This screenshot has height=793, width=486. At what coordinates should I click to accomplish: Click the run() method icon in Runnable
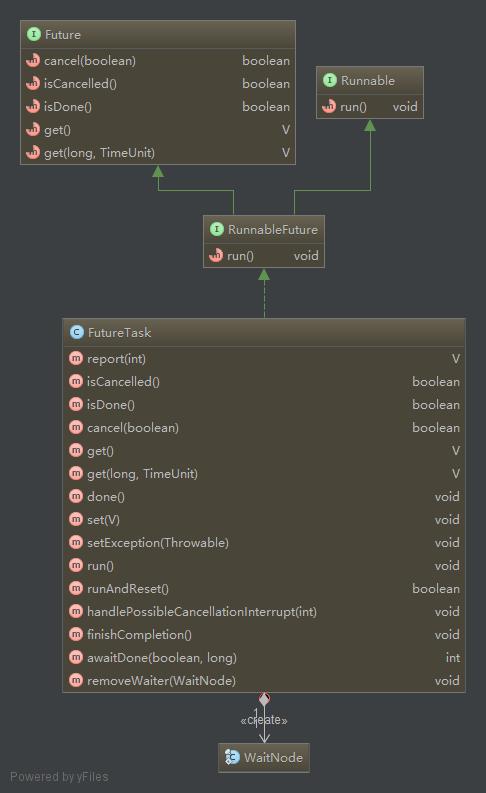pyautogui.click(x=329, y=106)
